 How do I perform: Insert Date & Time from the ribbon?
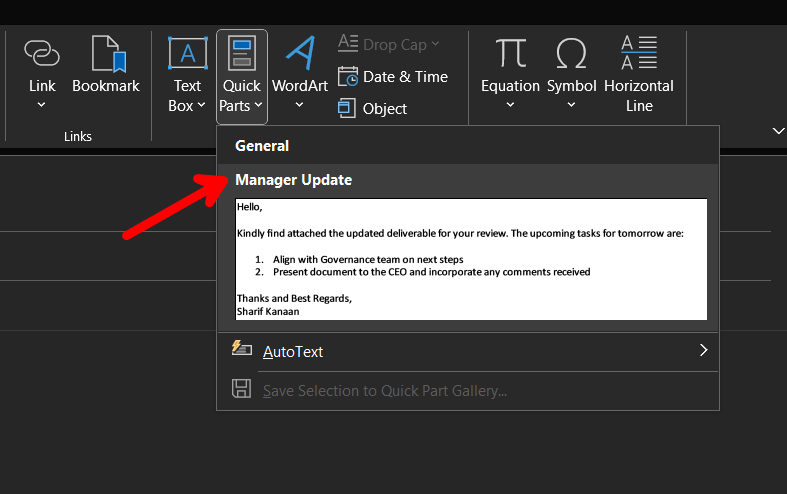pyautogui.click(x=392, y=77)
